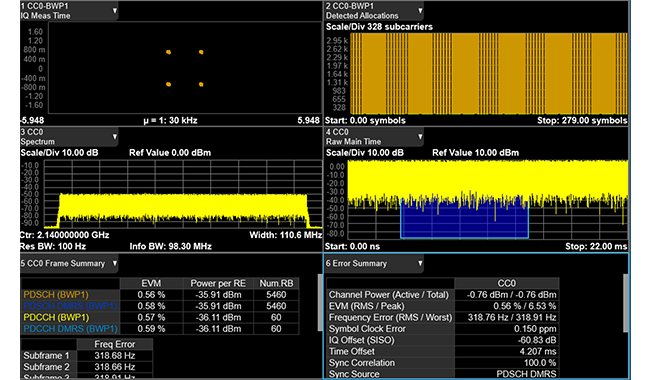650x380 pixels.
Task: Click the Ref Value 10.00 dBm field
Action: [475, 153]
